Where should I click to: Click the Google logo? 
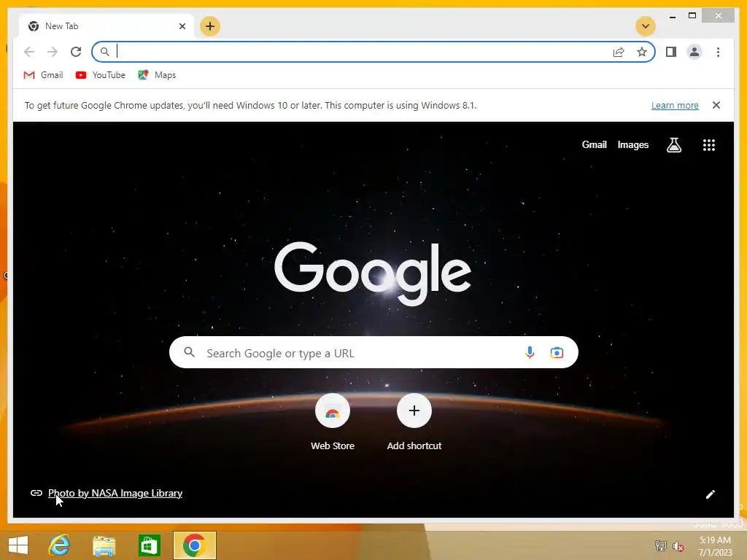click(373, 273)
